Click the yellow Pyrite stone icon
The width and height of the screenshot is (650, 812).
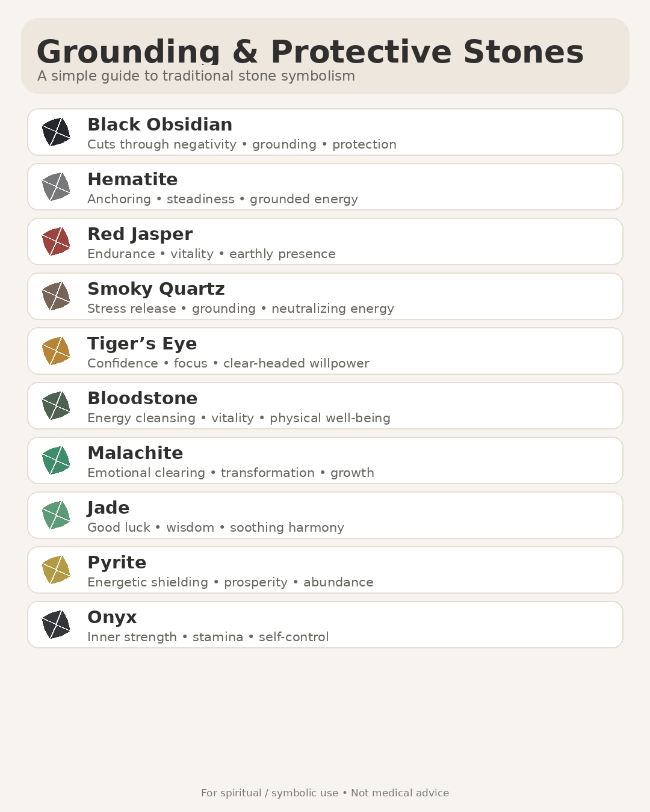coord(56,570)
